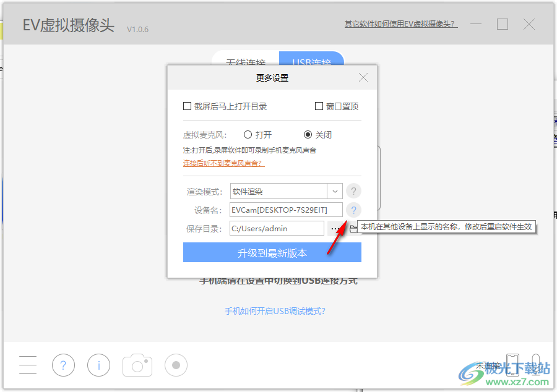
Task: Open the 连接后听不到麦克风声音 link
Action: [x=223, y=164]
